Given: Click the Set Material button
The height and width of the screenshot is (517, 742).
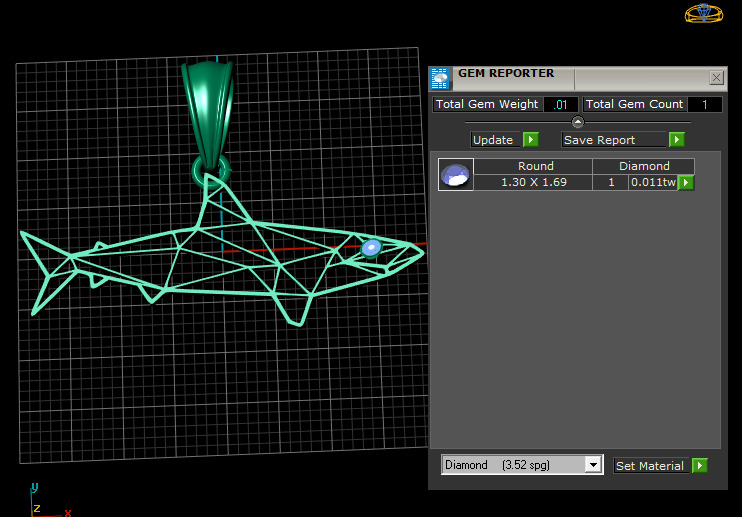Looking at the screenshot, I should pyautogui.click(x=652, y=466).
